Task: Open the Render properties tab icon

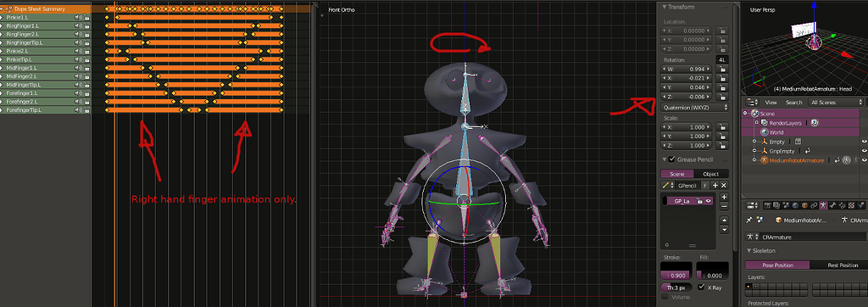Action: [768, 205]
